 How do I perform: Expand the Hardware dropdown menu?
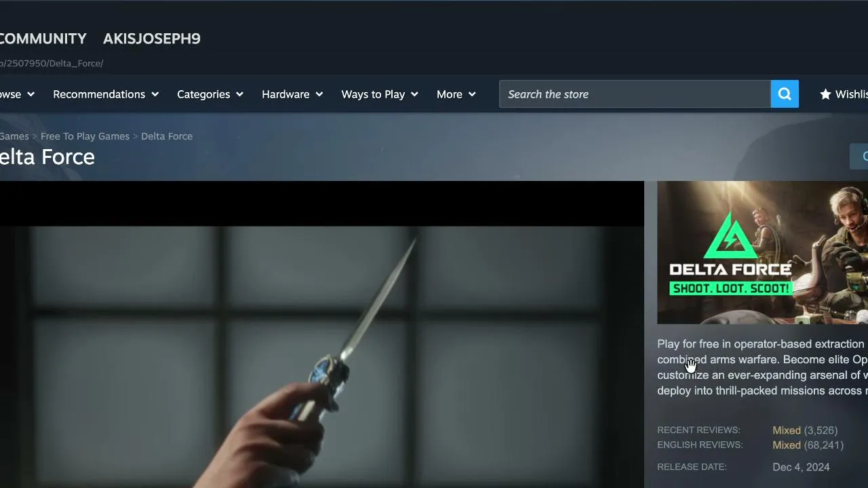tap(292, 94)
